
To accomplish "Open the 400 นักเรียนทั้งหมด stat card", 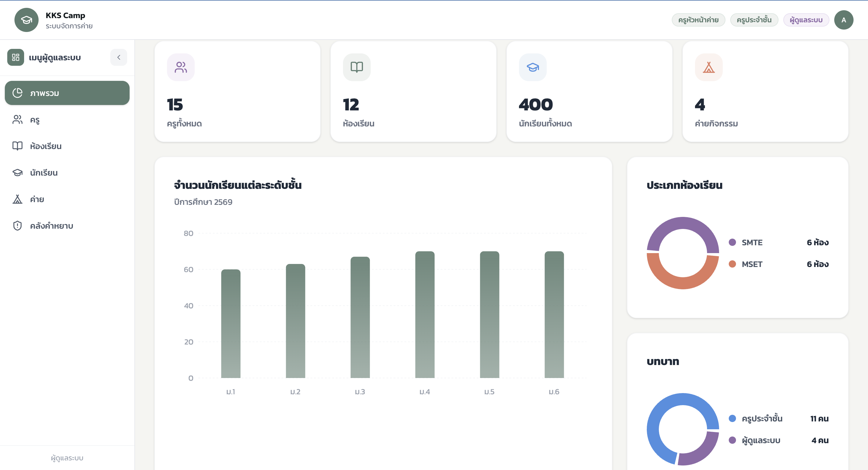I will (x=589, y=92).
